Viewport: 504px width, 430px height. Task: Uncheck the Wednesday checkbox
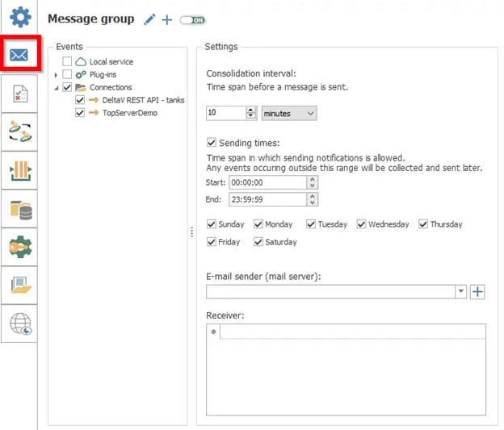(x=361, y=223)
